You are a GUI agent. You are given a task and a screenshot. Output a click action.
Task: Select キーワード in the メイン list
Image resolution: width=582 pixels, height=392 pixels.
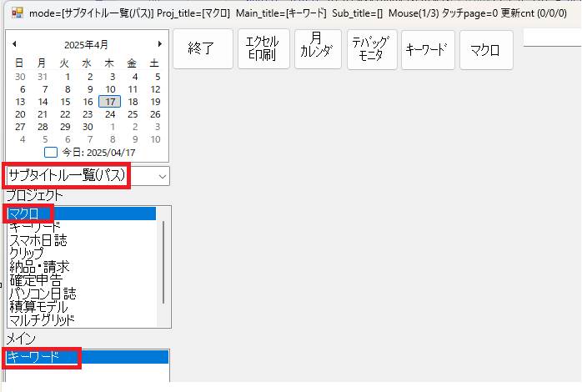point(34,357)
